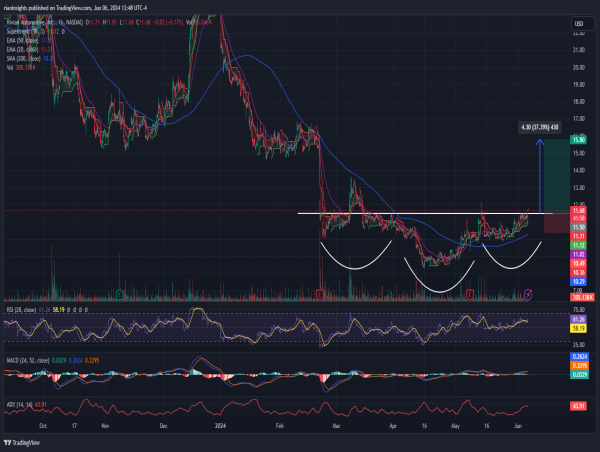Click the blue 0.2624 MACD axis label
This screenshot has width=600, height=452.
[x=579, y=357]
